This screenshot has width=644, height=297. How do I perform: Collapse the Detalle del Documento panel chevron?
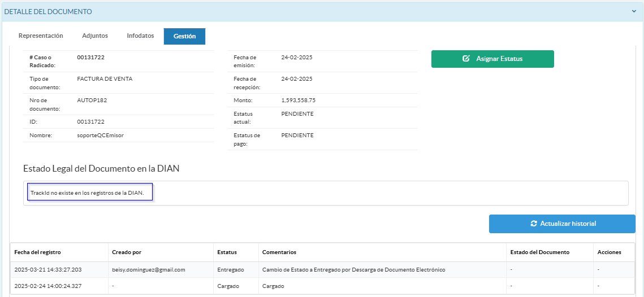pyautogui.click(x=634, y=11)
